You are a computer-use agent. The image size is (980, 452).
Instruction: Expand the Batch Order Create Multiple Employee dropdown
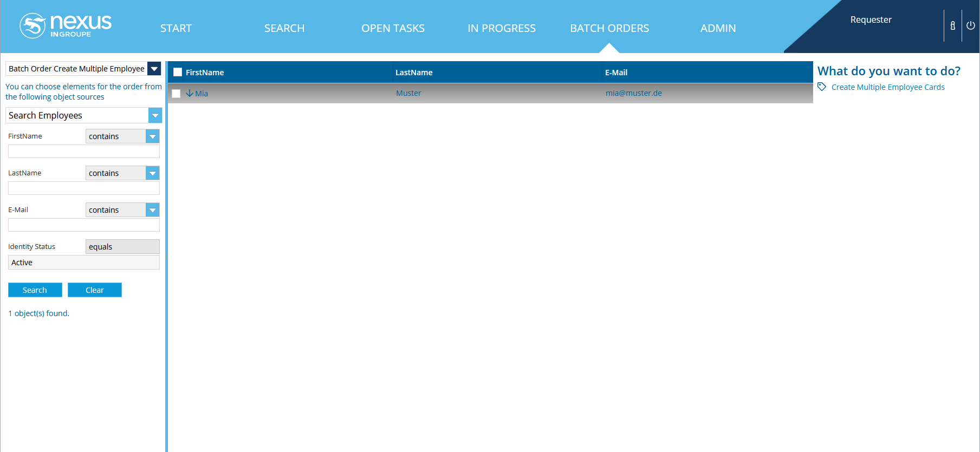154,69
